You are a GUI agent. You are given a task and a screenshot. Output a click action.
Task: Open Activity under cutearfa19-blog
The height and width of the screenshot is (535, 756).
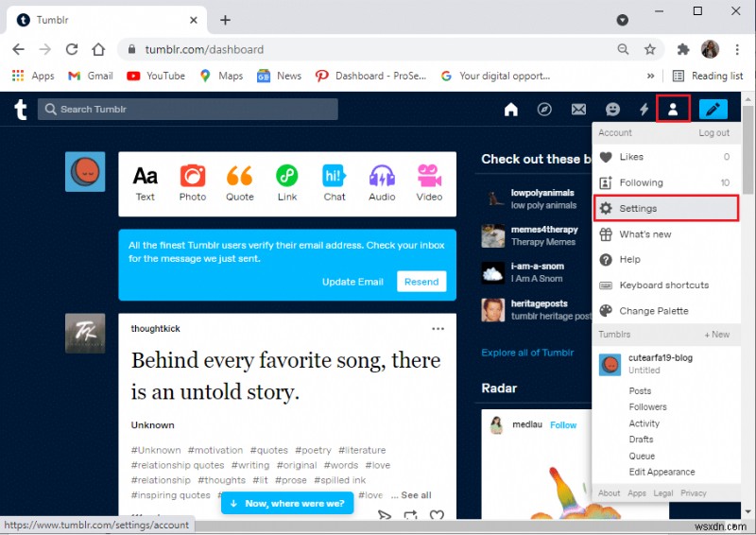pos(644,423)
